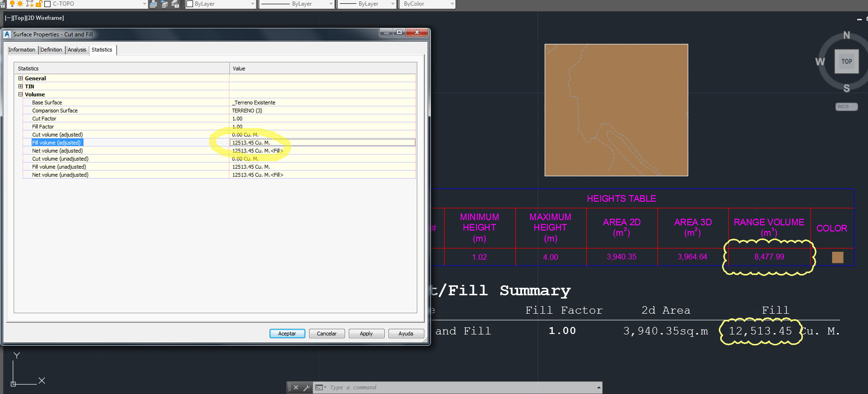Screen dimensions: 868x394
Task: Switch to the Analysis tab
Action: [x=77, y=50]
